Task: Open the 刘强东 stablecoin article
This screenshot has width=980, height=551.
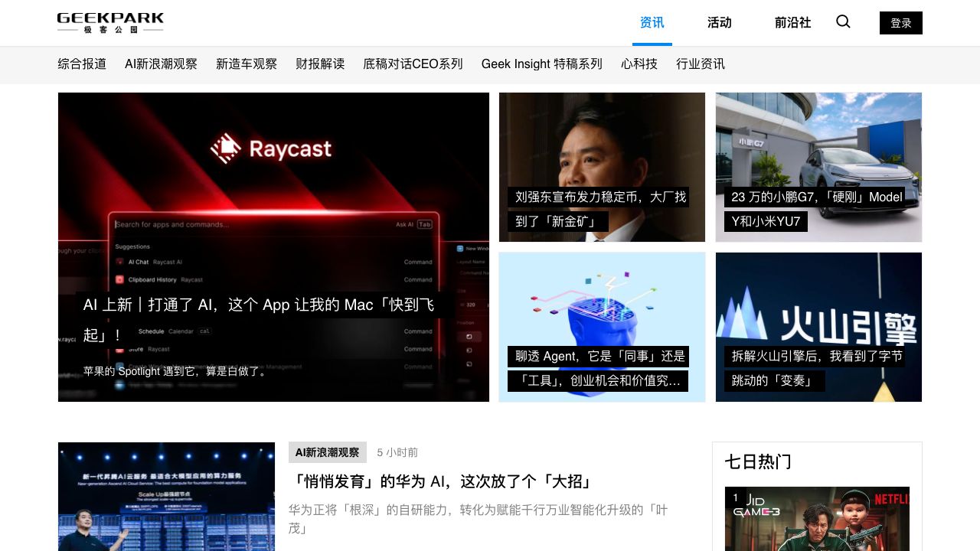Action: point(602,168)
